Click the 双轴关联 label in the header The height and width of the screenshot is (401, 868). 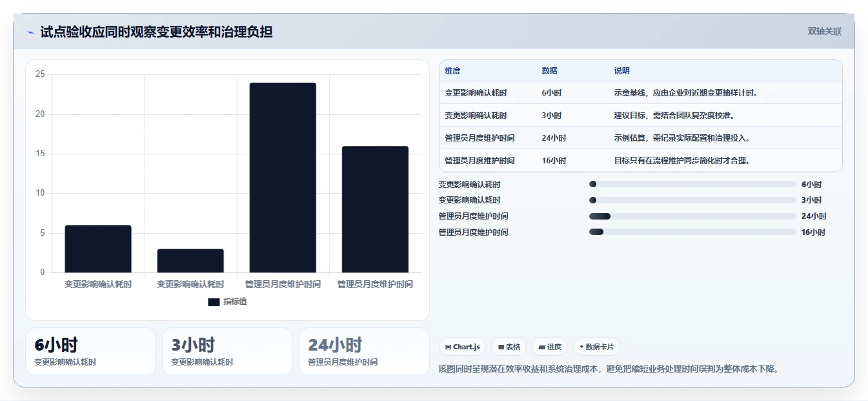click(825, 31)
